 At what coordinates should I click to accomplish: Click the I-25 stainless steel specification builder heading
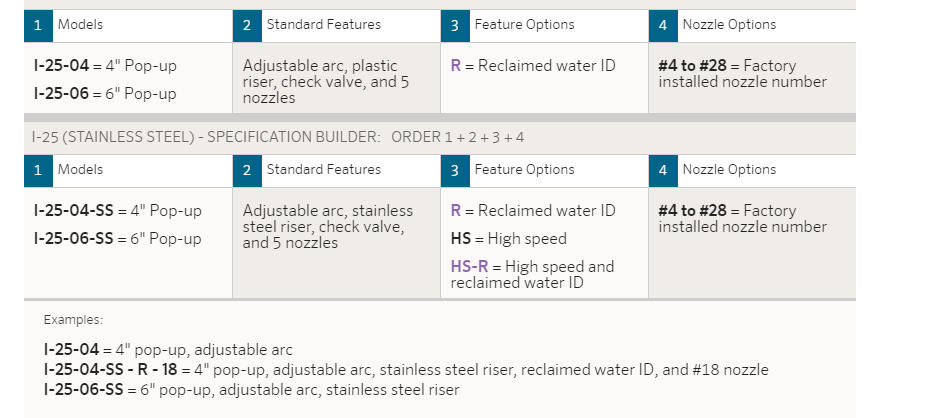(278, 138)
